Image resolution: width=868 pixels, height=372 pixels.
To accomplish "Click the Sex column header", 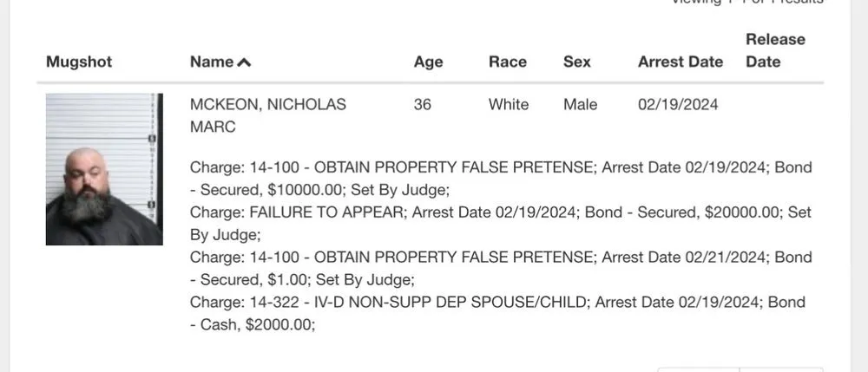I will 576,62.
